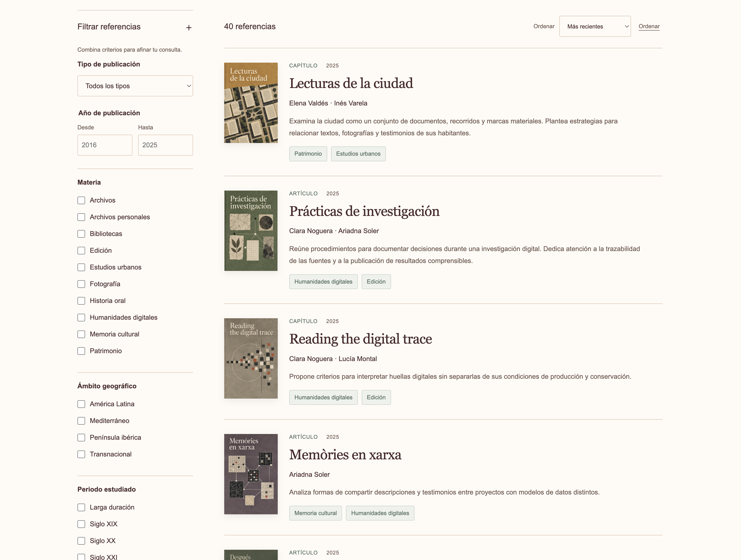
Task: Click Humanidades digitales tag under Memòries en xarxa
Action: pyautogui.click(x=380, y=513)
